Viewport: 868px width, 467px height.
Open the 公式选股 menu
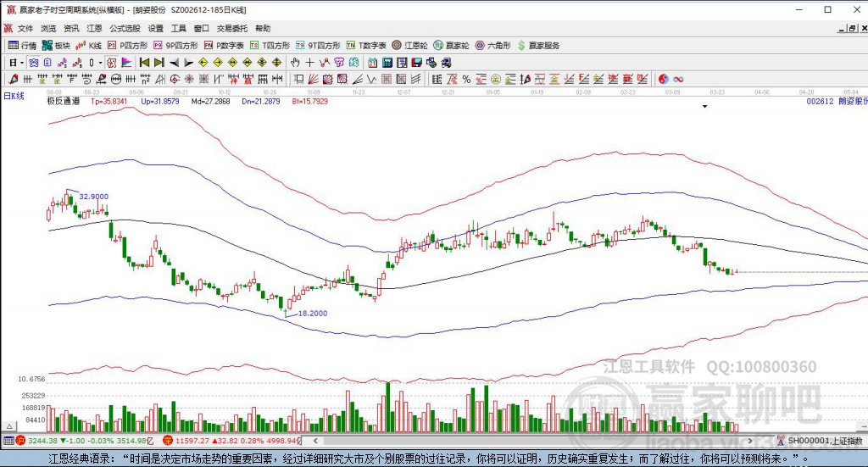125,28
